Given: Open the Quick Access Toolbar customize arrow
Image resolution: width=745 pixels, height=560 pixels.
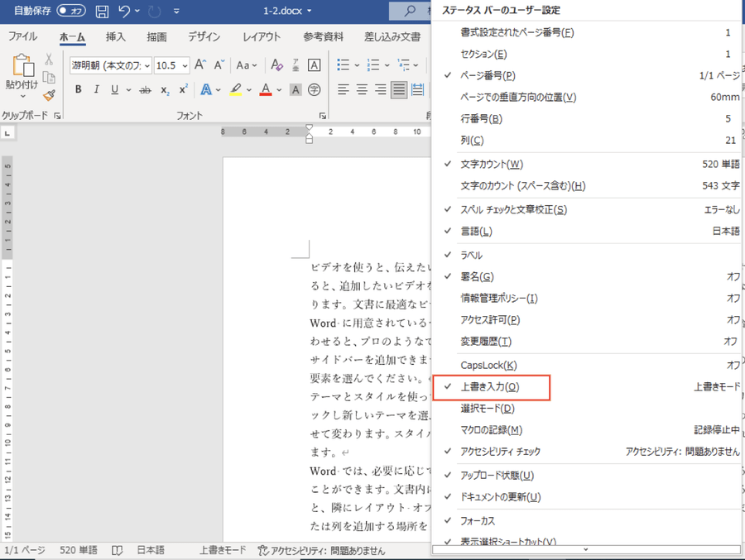Looking at the screenshot, I should (176, 11).
